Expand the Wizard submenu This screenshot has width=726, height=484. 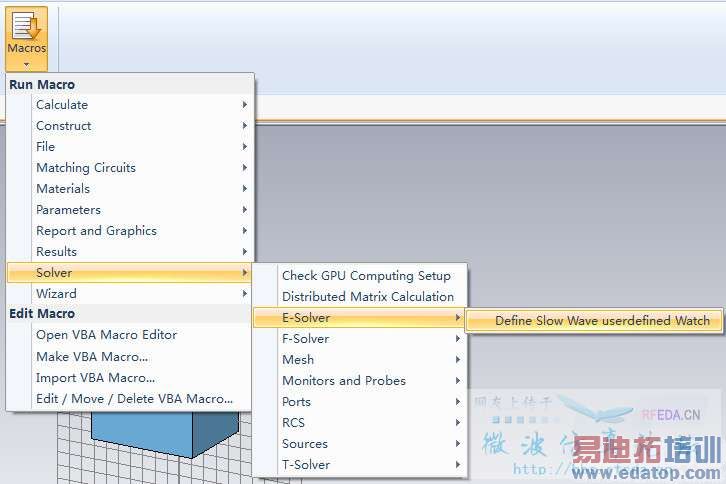pos(56,294)
